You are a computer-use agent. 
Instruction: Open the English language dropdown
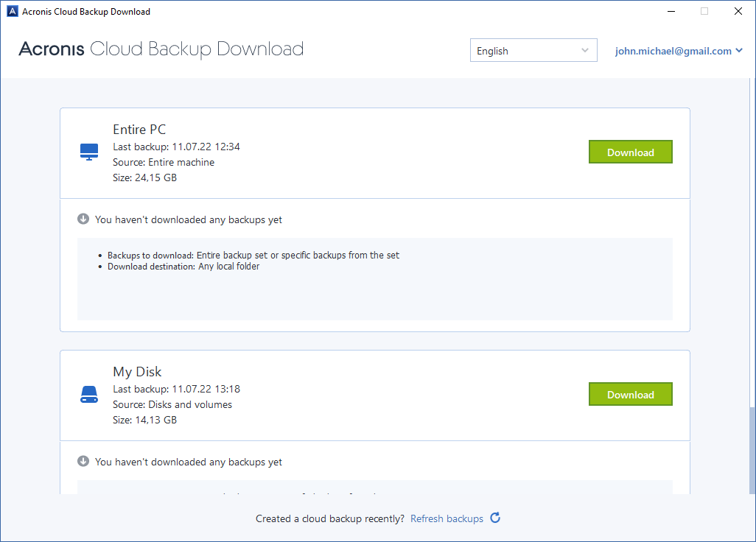click(x=533, y=51)
